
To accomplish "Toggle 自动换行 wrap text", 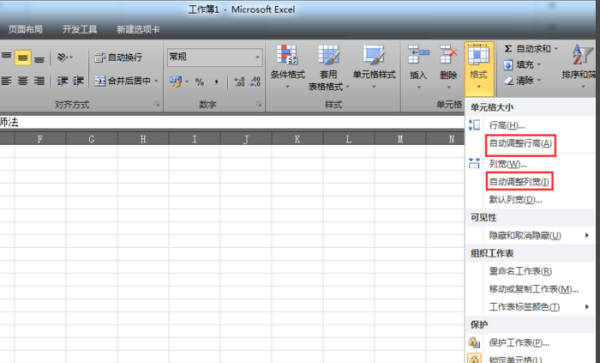I will tap(118, 57).
